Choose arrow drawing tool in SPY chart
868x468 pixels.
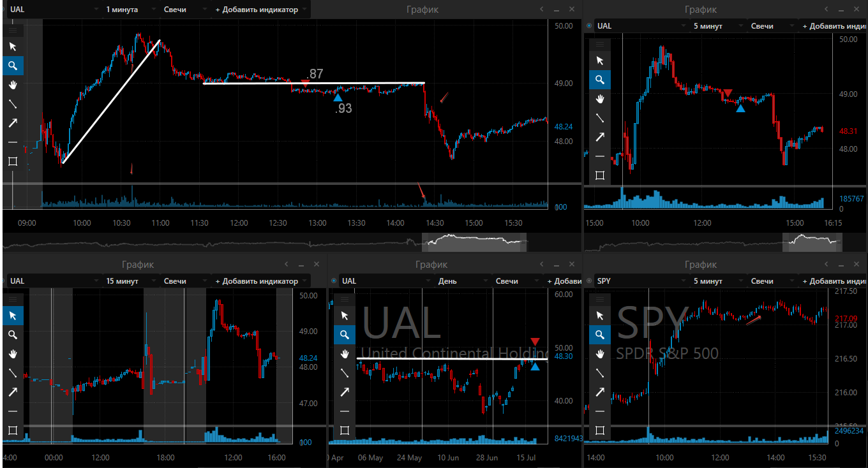click(x=600, y=392)
